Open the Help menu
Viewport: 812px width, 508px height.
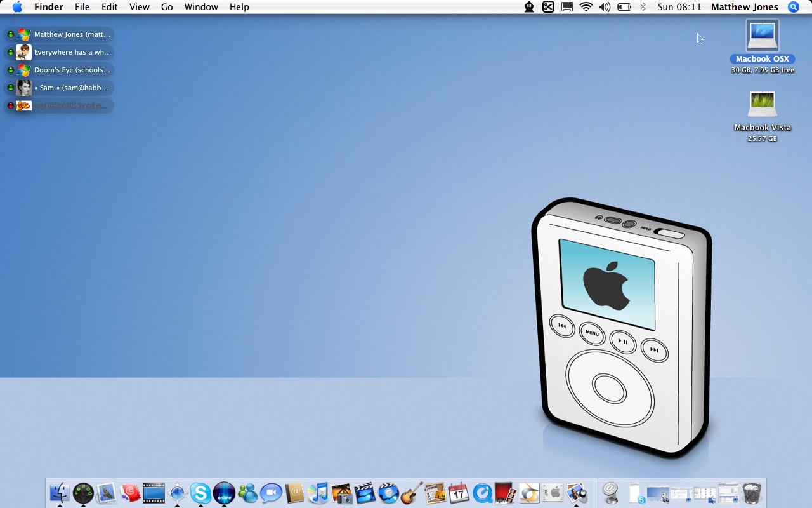[239, 7]
